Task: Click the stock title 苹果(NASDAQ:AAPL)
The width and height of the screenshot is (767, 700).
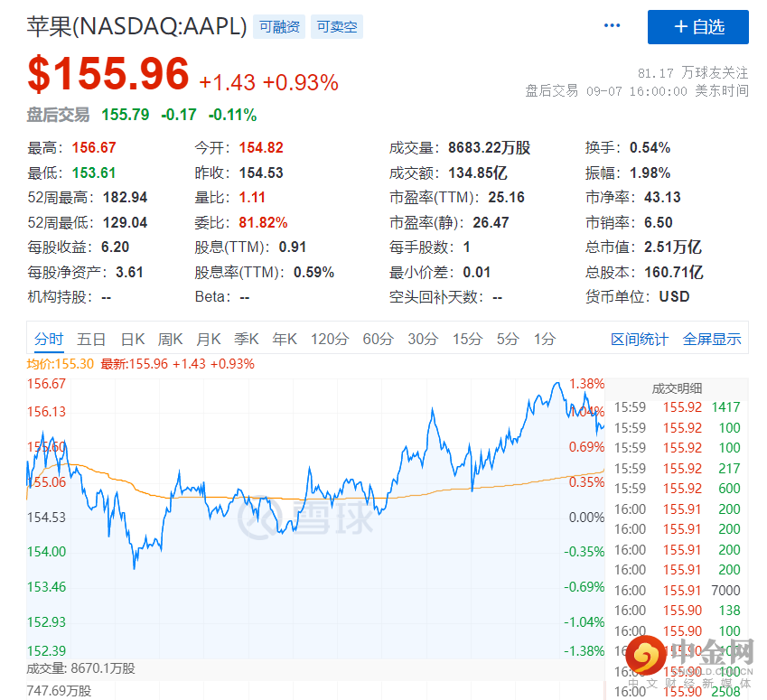Action: [x=137, y=27]
